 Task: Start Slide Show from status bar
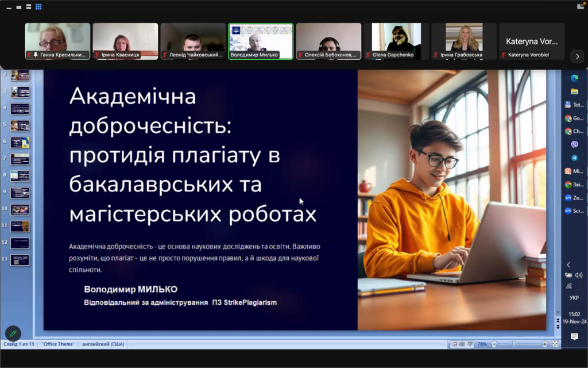point(470,344)
